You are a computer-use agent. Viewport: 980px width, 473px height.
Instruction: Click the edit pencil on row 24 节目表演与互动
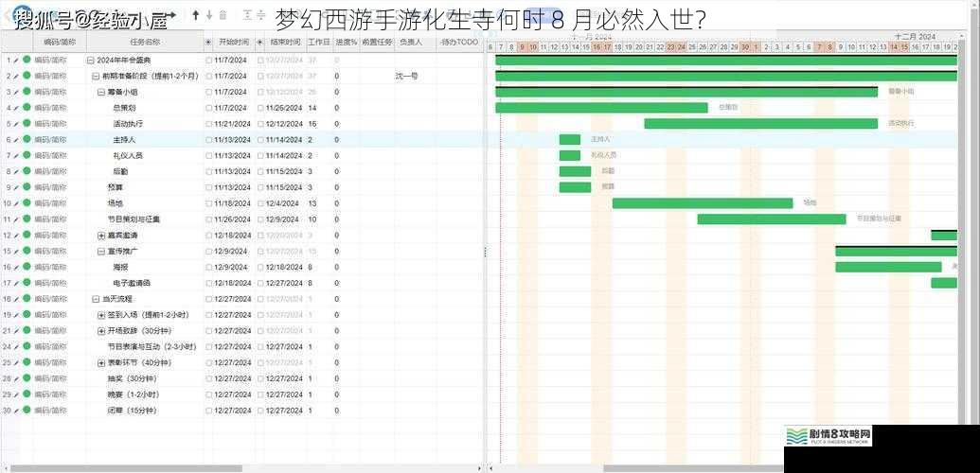click(x=16, y=347)
